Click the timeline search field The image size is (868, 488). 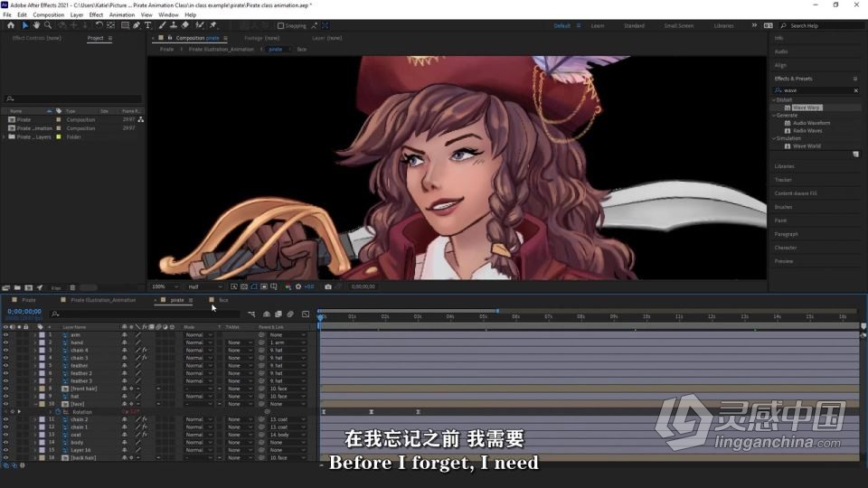coord(146,314)
